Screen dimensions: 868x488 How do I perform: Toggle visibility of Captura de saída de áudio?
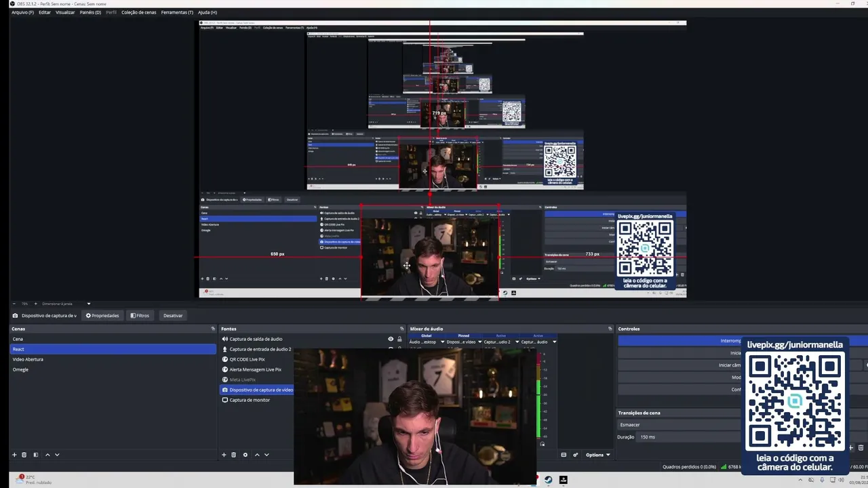[x=391, y=339]
